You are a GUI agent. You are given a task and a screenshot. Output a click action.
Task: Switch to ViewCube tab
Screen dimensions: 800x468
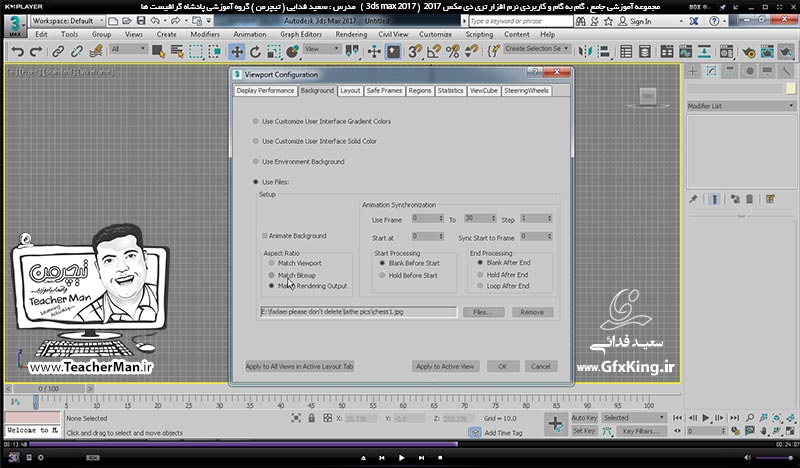[483, 91]
